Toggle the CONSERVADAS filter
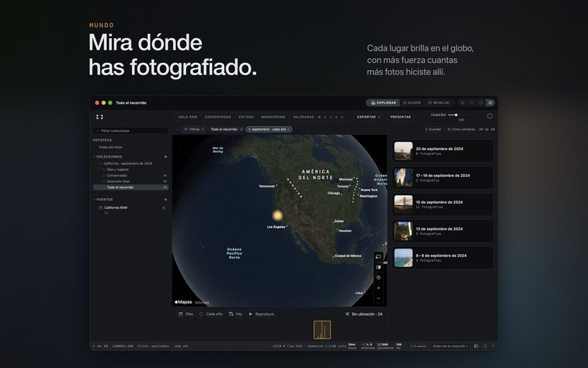The image size is (588, 368). tap(218, 117)
